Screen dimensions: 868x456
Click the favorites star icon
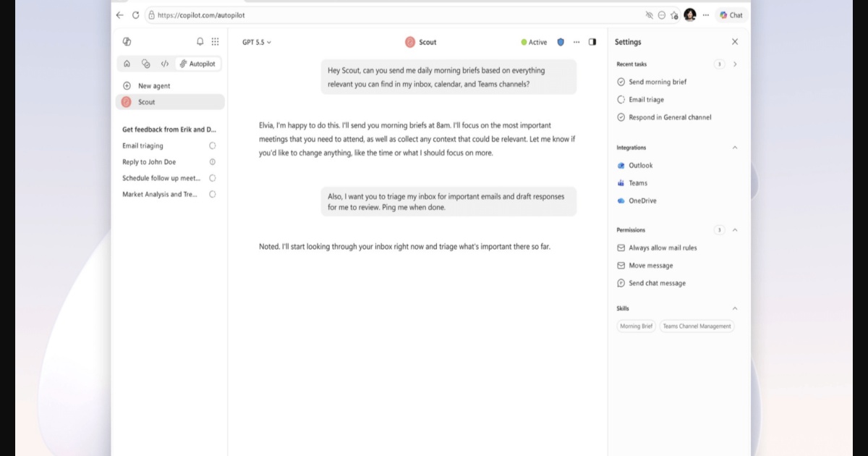[674, 14]
